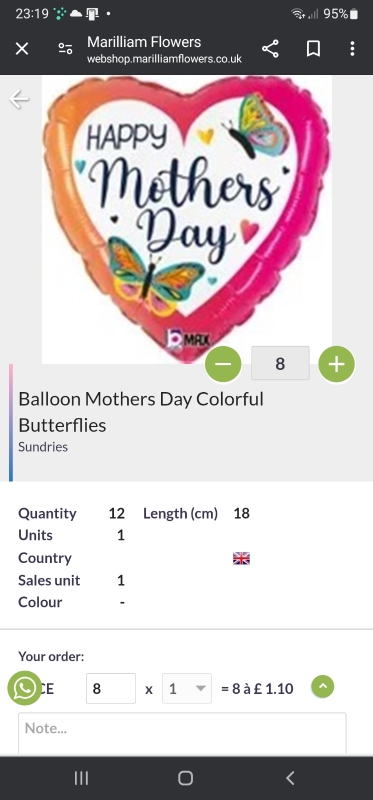Focus the Note text area
Screen dimensions: 373x800
[182, 733]
